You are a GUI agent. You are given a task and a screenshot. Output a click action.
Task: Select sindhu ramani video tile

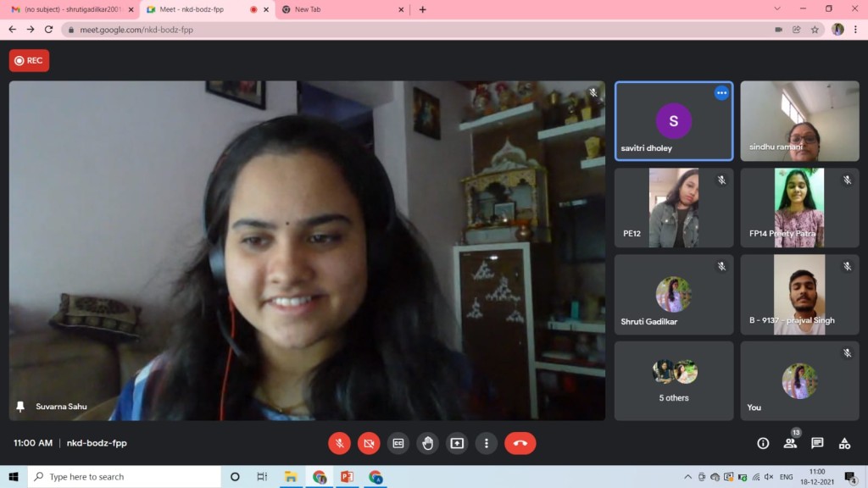coord(799,121)
